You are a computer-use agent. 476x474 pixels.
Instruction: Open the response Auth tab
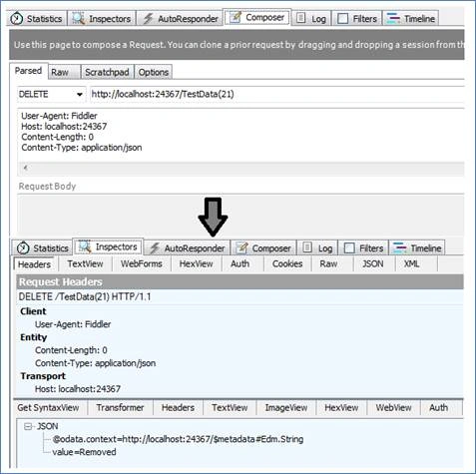pyautogui.click(x=438, y=407)
